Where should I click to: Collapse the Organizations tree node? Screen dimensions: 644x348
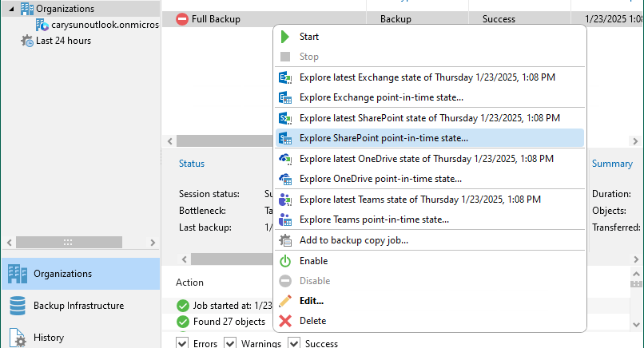coord(10,9)
